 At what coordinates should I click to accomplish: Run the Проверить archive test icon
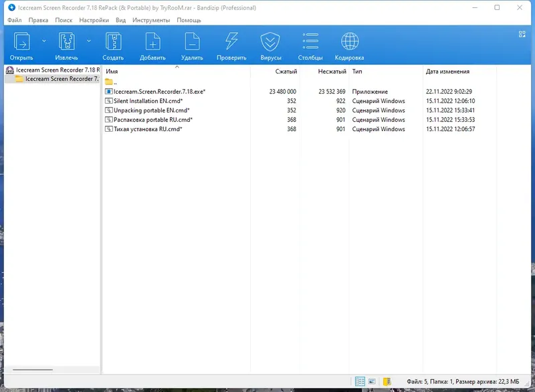pos(231,41)
